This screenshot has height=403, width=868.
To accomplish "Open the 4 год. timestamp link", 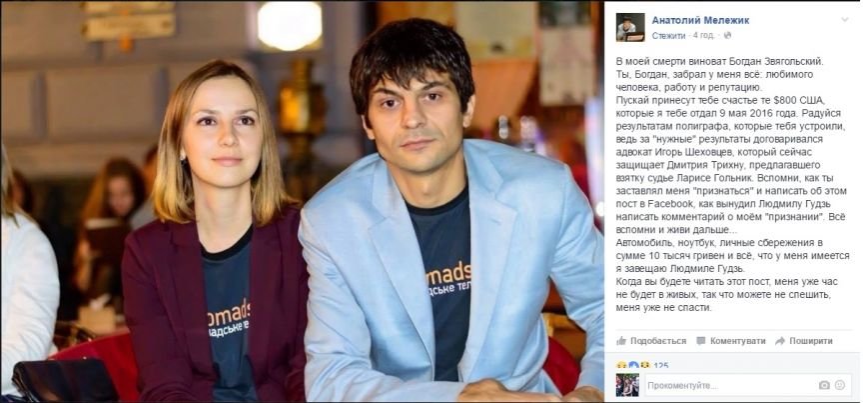I will (703, 35).
